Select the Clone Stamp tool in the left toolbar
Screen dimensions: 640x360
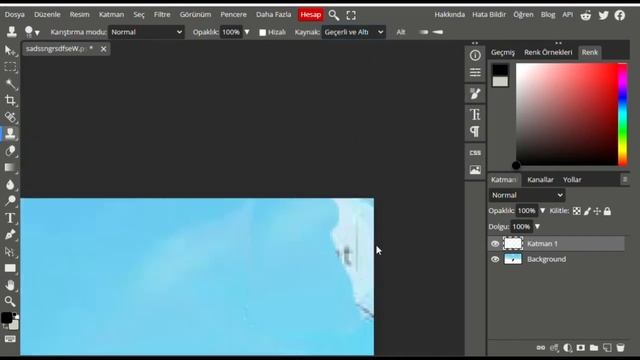click(x=10, y=133)
